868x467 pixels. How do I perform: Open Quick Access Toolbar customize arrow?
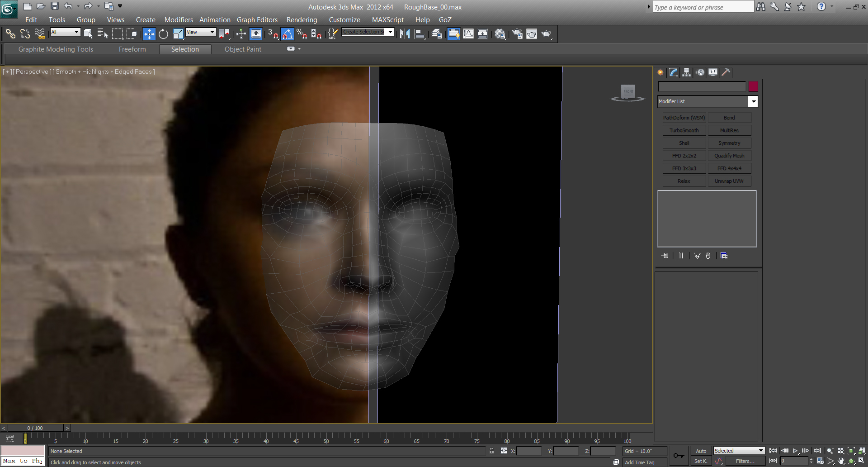click(x=120, y=6)
